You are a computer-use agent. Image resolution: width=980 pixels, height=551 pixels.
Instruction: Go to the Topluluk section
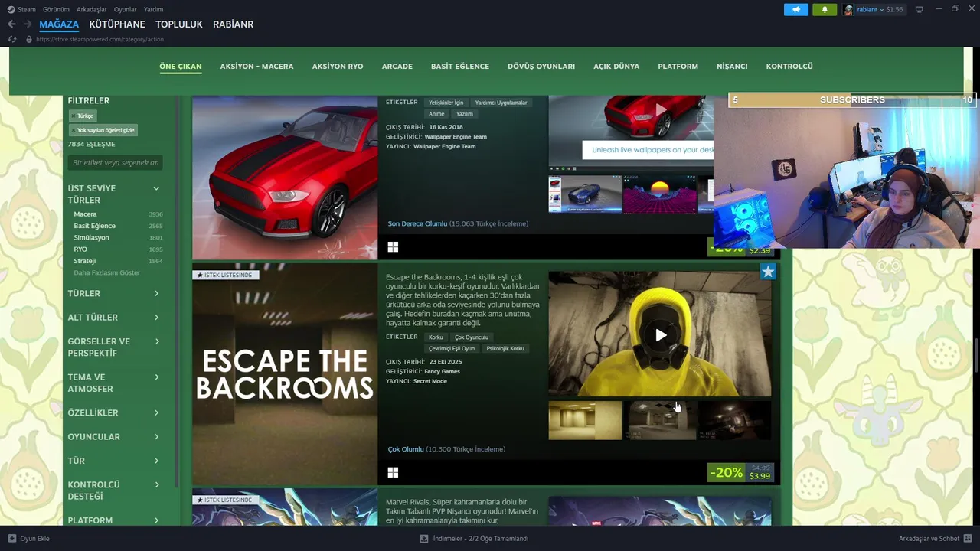179,24
